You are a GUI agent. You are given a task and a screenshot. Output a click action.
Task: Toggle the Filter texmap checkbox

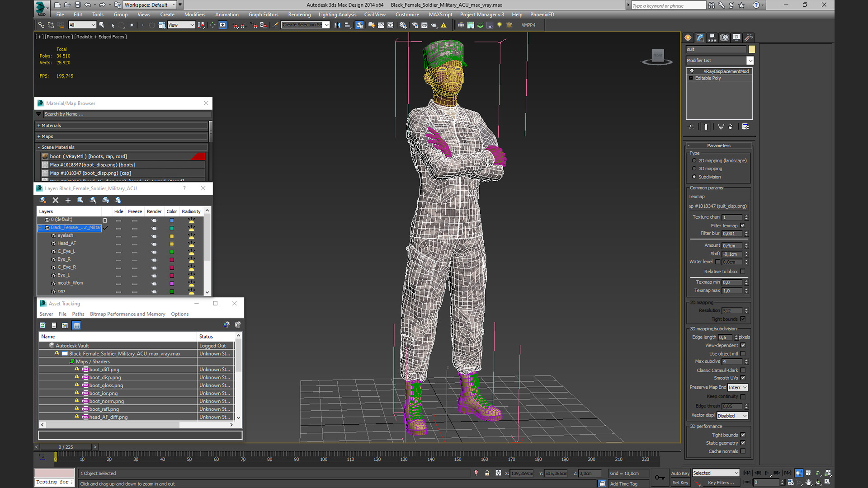742,225
